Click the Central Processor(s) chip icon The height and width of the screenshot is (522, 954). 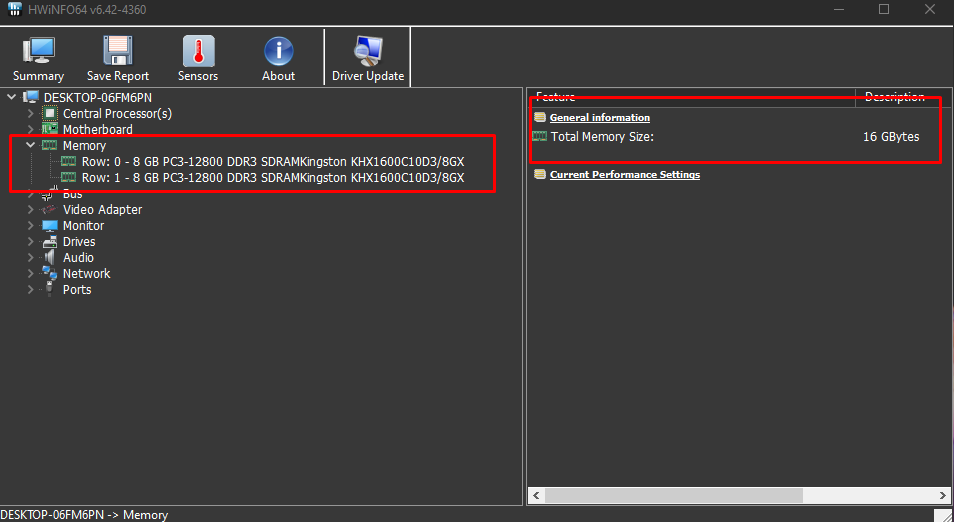[50, 114]
